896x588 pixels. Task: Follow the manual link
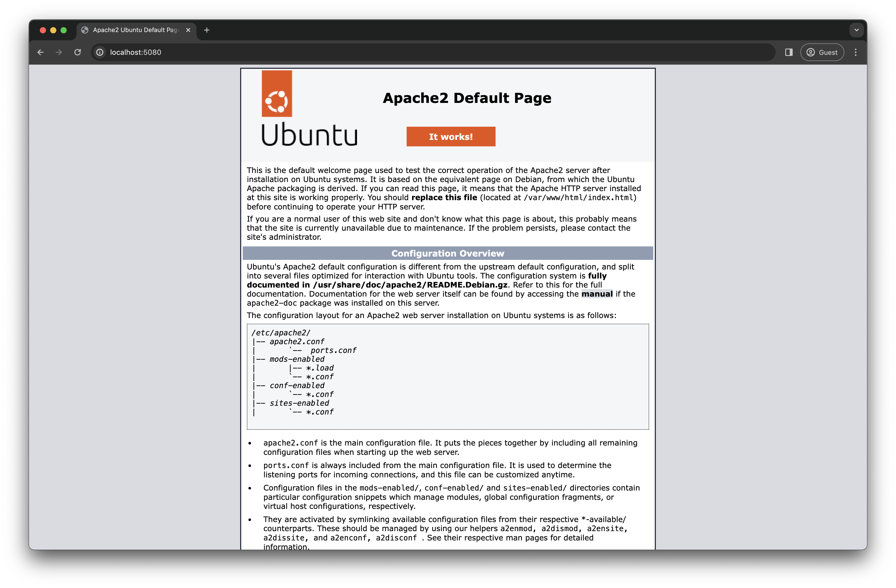tap(597, 294)
